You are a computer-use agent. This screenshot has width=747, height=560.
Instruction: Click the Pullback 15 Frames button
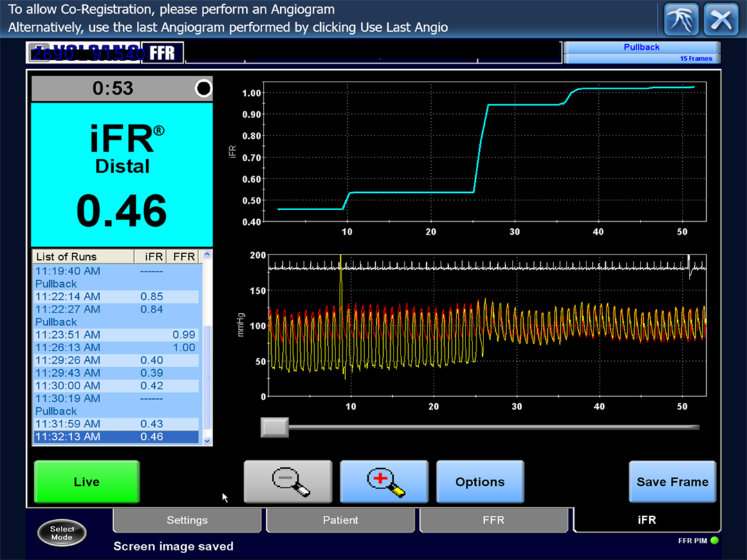click(642, 53)
